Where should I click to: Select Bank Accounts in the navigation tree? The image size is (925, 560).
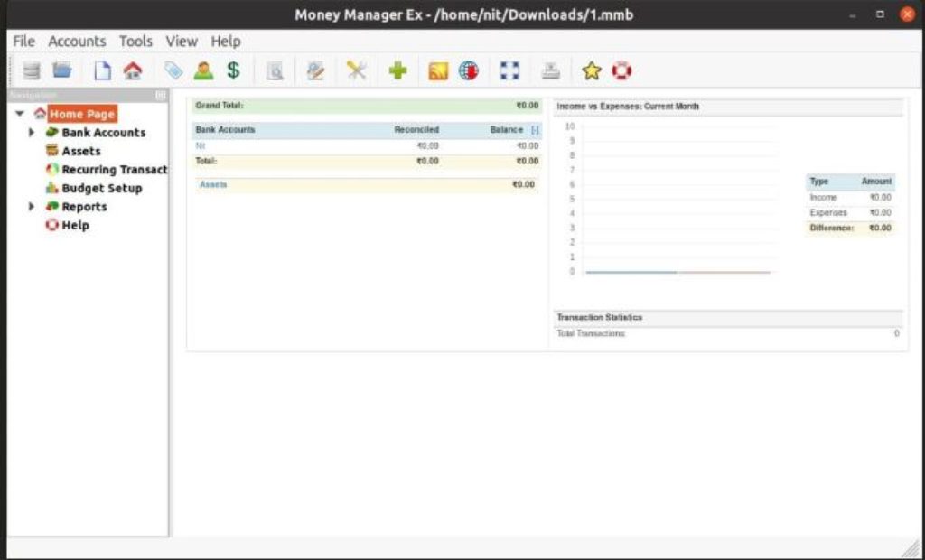point(103,132)
